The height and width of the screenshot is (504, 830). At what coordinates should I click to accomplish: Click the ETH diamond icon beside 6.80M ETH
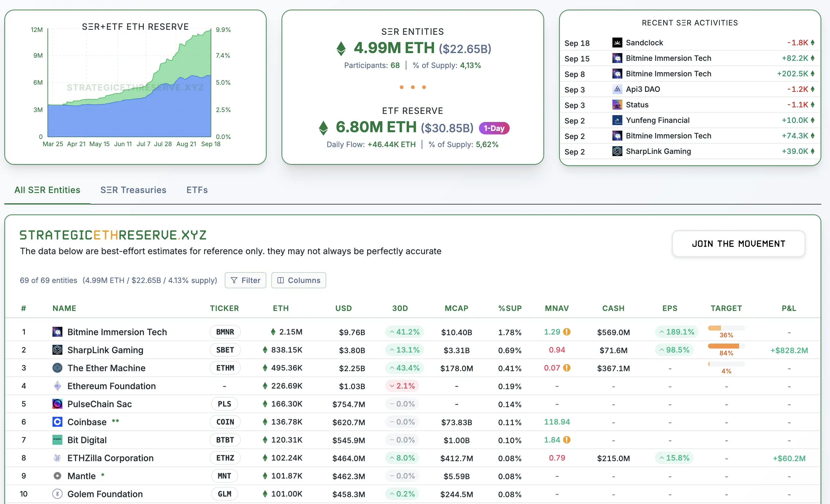click(x=323, y=128)
